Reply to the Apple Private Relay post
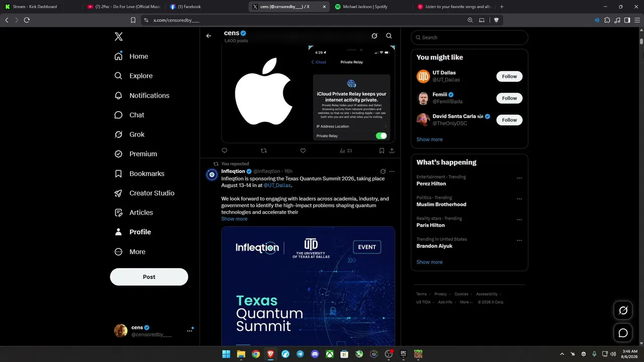The image size is (644, 362). point(224,150)
